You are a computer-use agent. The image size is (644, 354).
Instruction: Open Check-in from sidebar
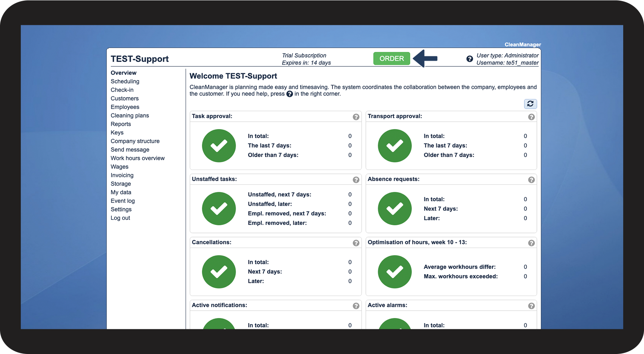pyautogui.click(x=122, y=90)
